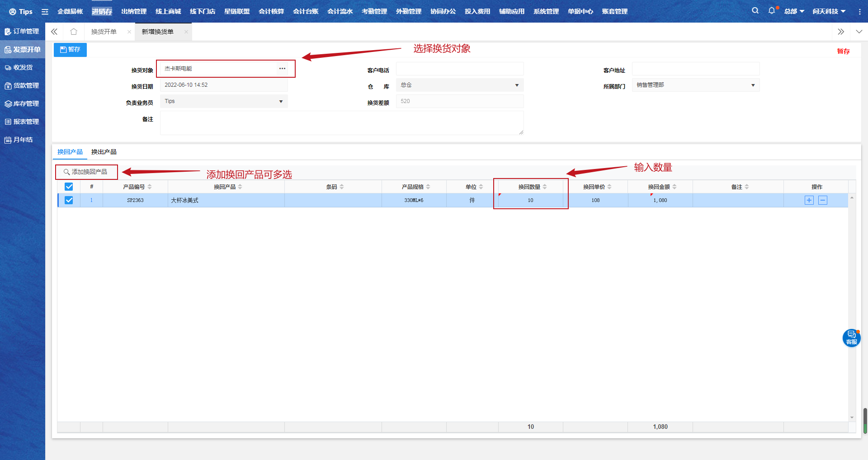The width and height of the screenshot is (868, 460).
Task: Click the 备注 remarks text area
Action: tap(341, 123)
